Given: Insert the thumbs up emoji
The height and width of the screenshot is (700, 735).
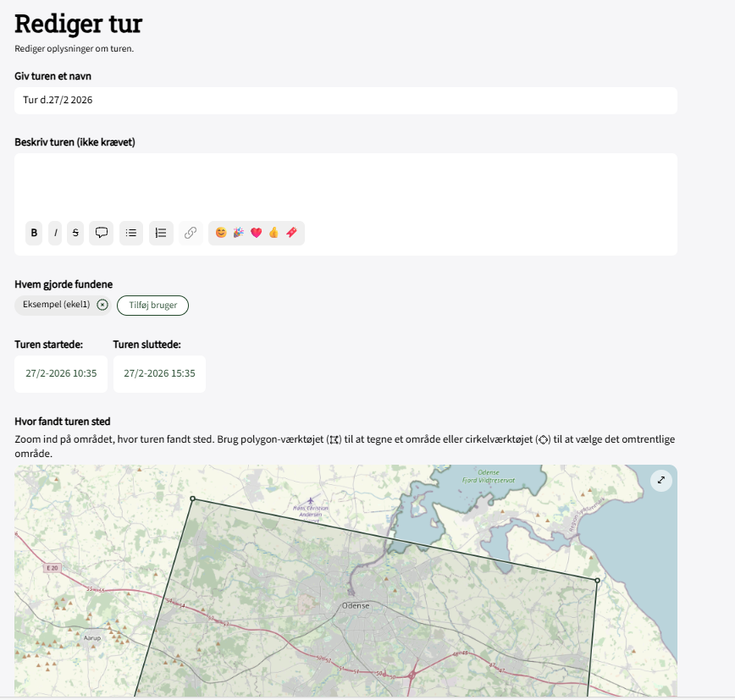Looking at the screenshot, I should coord(274,233).
